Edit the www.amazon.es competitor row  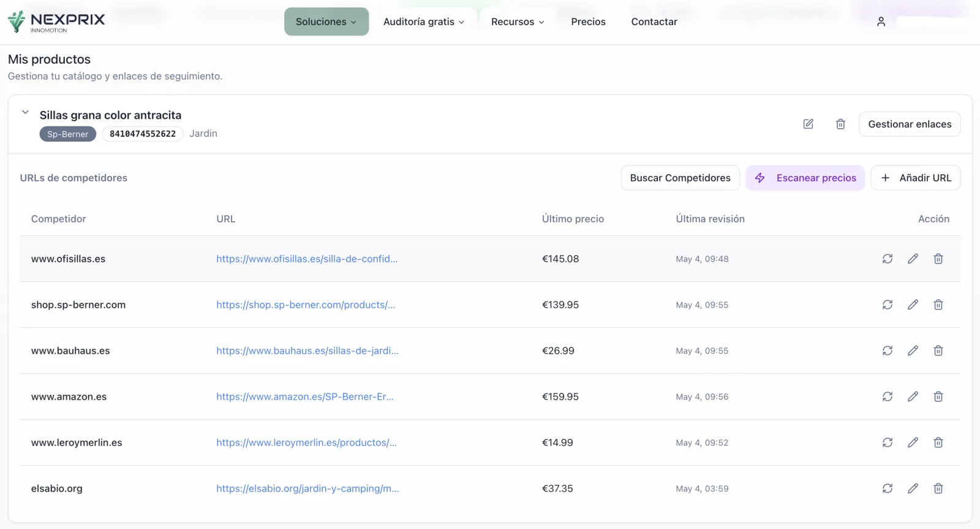tap(913, 397)
